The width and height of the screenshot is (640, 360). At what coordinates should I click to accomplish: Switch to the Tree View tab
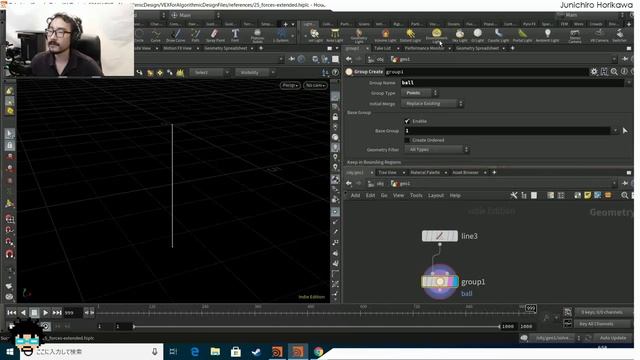coord(387,173)
